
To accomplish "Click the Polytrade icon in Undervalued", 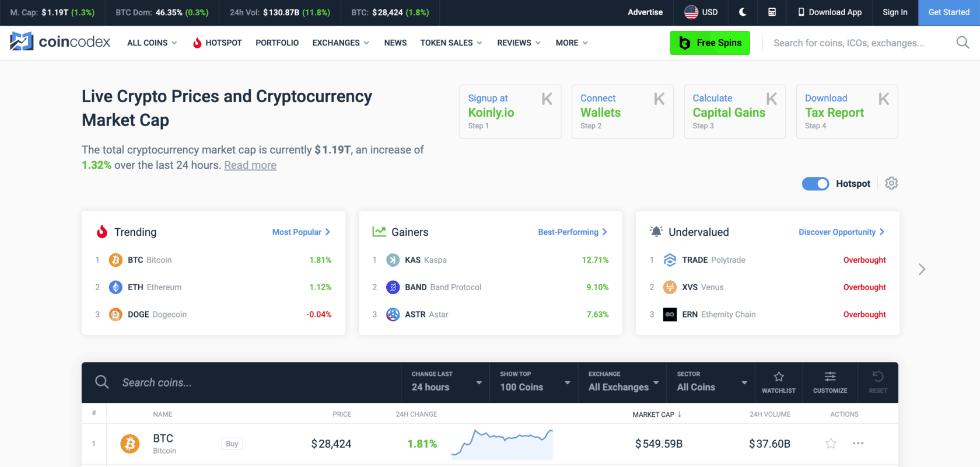I will pyautogui.click(x=670, y=260).
